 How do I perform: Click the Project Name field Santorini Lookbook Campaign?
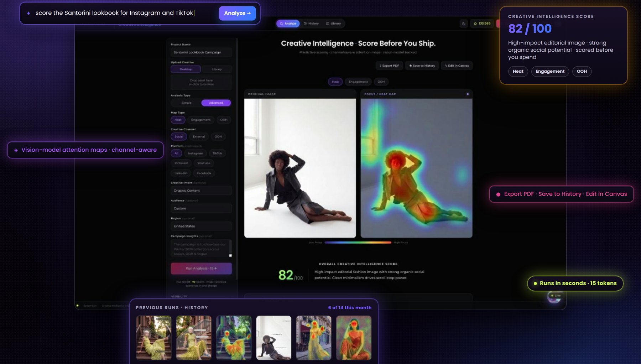[x=201, y=52]
